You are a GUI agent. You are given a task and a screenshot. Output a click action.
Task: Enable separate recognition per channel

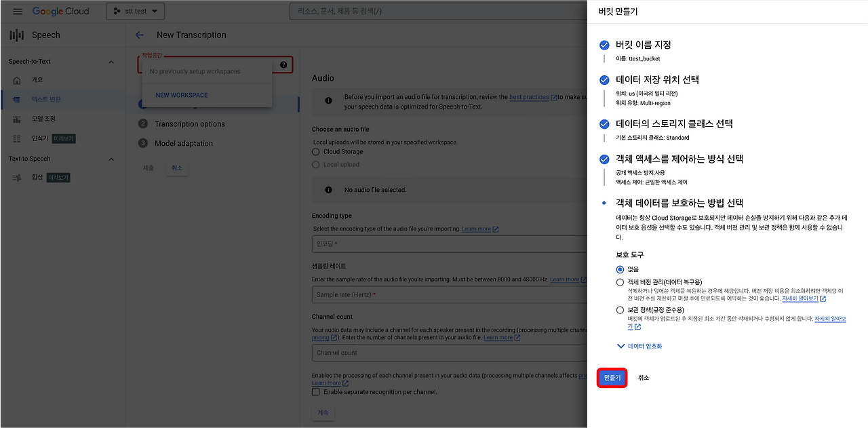[x=317, y=391]
